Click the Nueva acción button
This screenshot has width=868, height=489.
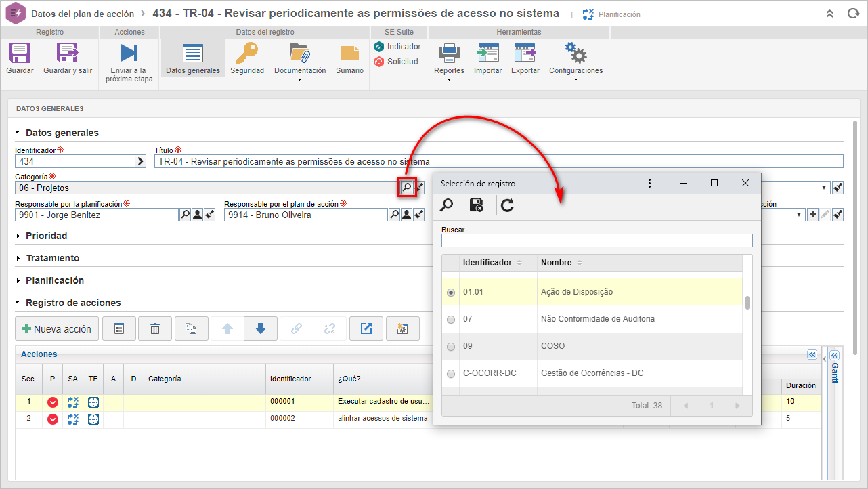57,328
